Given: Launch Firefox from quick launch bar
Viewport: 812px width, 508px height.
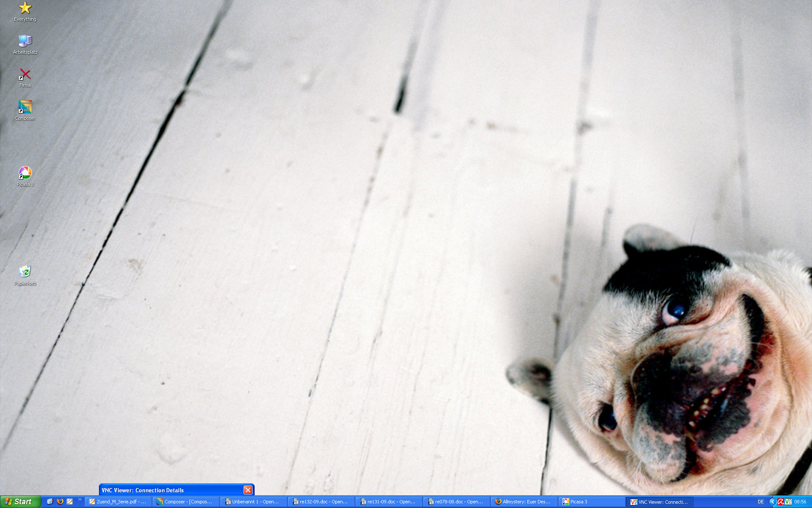Looking at the screenshot, I should (x=60, y=502).
